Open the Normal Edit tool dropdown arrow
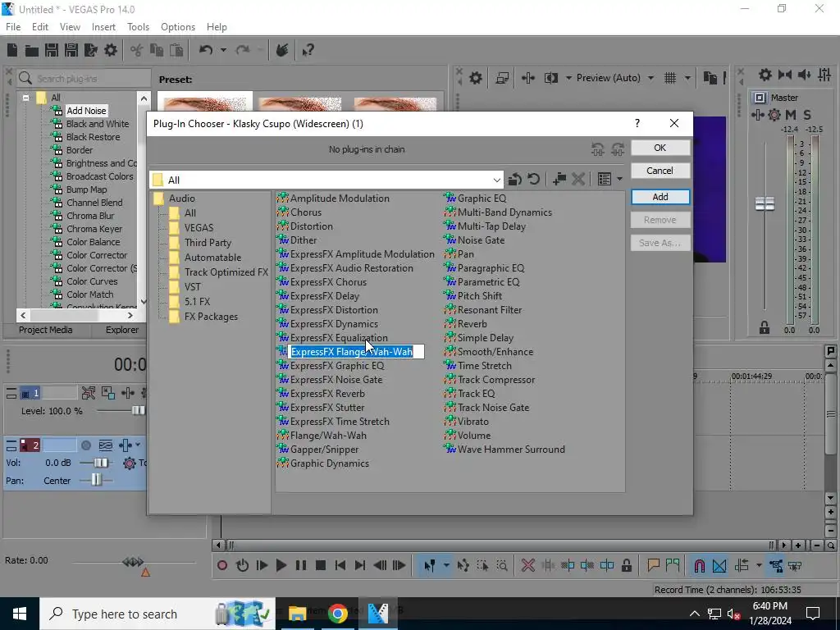840x630 pixels. 445,565
